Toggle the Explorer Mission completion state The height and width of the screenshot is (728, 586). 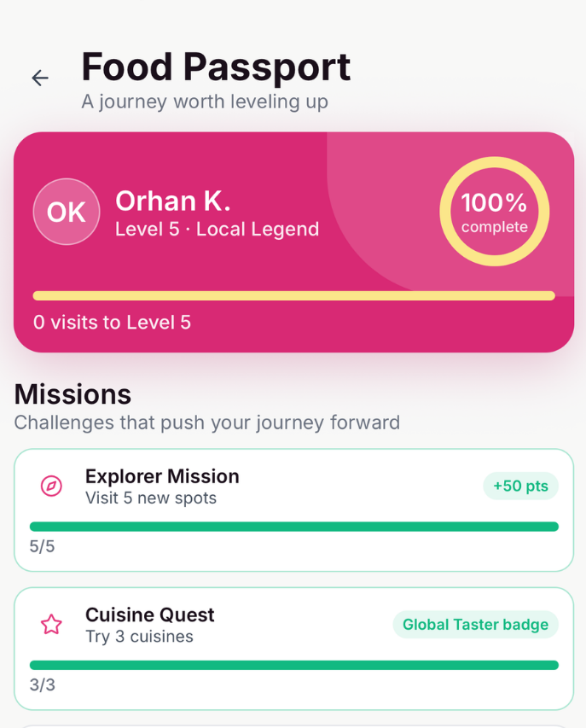[x=293, y=510]
